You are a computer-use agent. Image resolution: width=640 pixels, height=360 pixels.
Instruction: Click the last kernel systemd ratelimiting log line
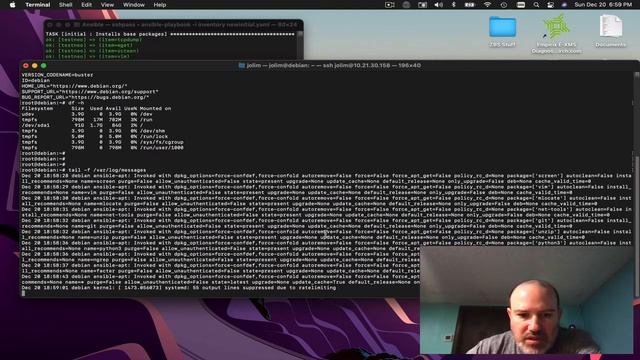pyautogui.click(x=179, y=288)
